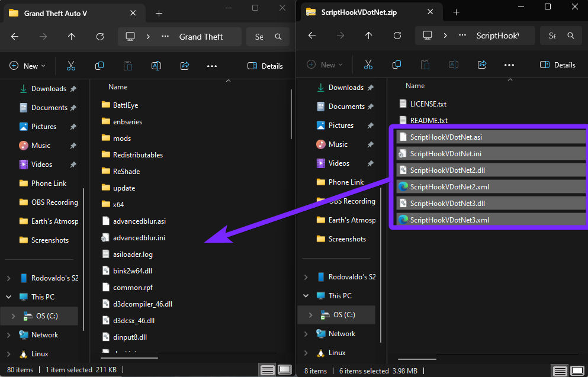Add new tab in Grand Theft Auto V window
This screenshot has height=377, width=588.
[x=159, y=14]
